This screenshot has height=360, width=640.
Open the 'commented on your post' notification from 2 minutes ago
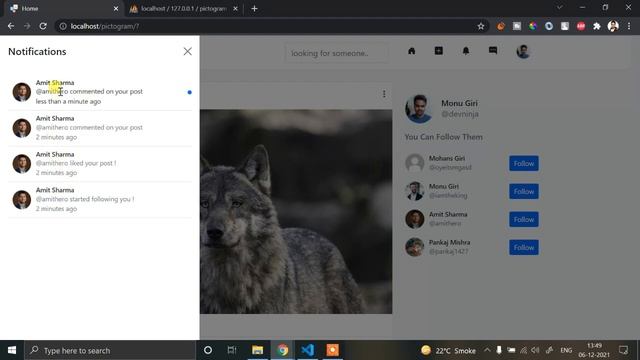tap(100, 128)
